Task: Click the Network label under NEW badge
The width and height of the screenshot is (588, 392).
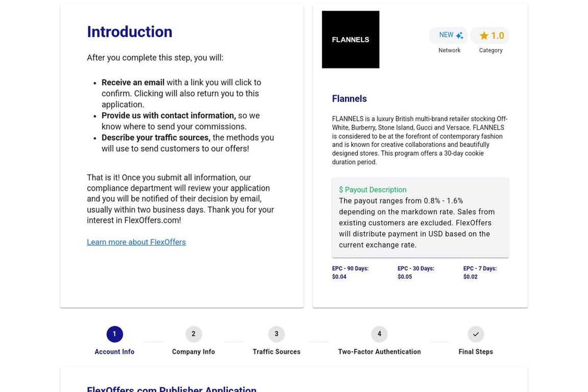Action: point(449,50)
